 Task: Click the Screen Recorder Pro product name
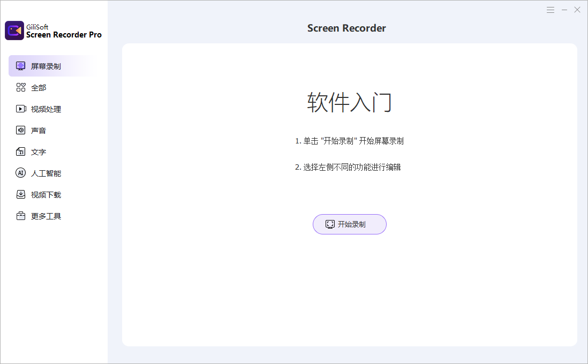click(x=64, y=35)
